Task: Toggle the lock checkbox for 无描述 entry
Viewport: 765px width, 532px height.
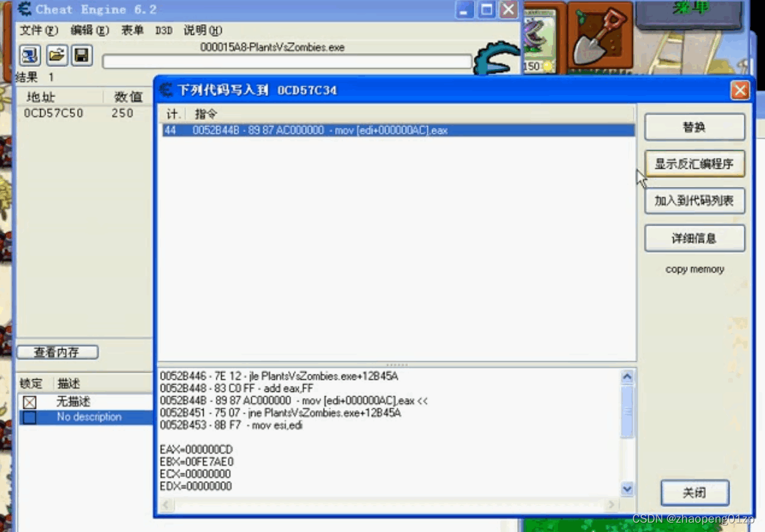Action: pos(29,402)
